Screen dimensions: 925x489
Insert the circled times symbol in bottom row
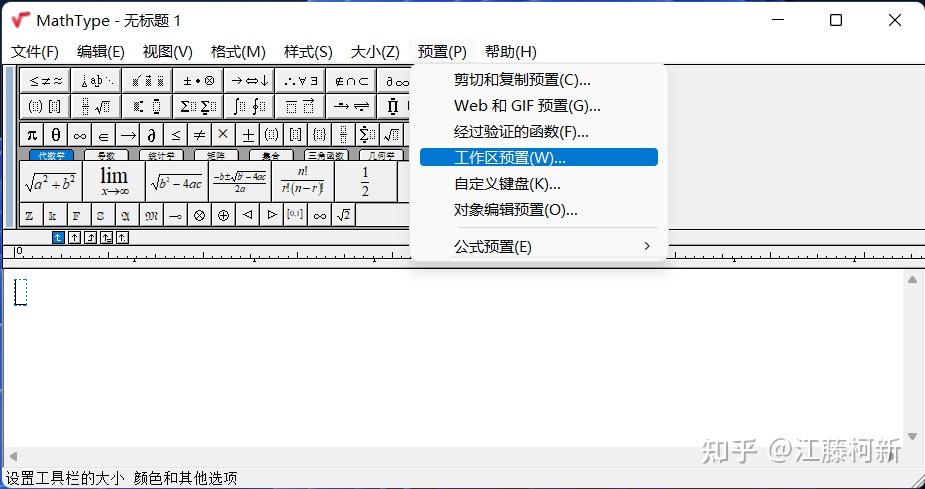[199, 215]
